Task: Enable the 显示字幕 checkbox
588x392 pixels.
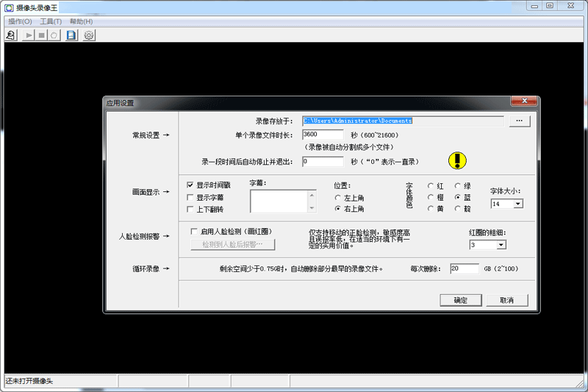Action: point(190,197)
